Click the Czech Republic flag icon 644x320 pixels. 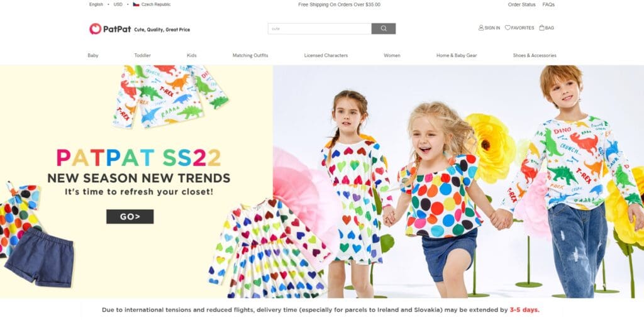point(136,4)
